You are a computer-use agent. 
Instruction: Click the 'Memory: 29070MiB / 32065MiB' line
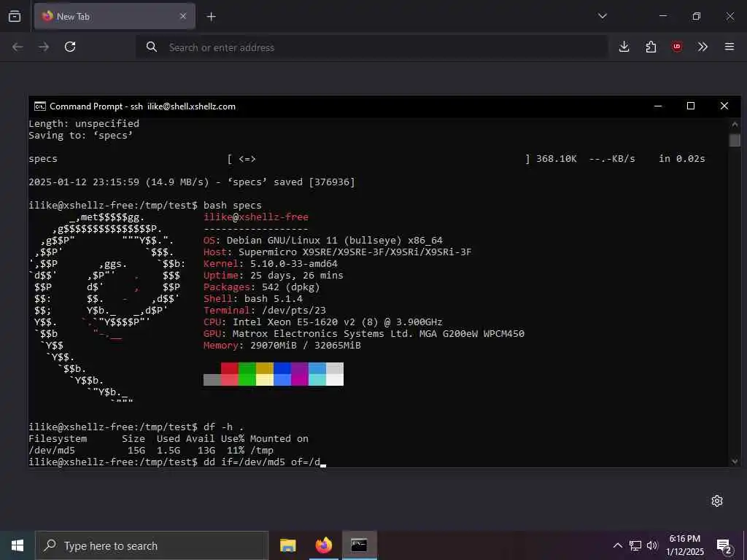(282, 345)
